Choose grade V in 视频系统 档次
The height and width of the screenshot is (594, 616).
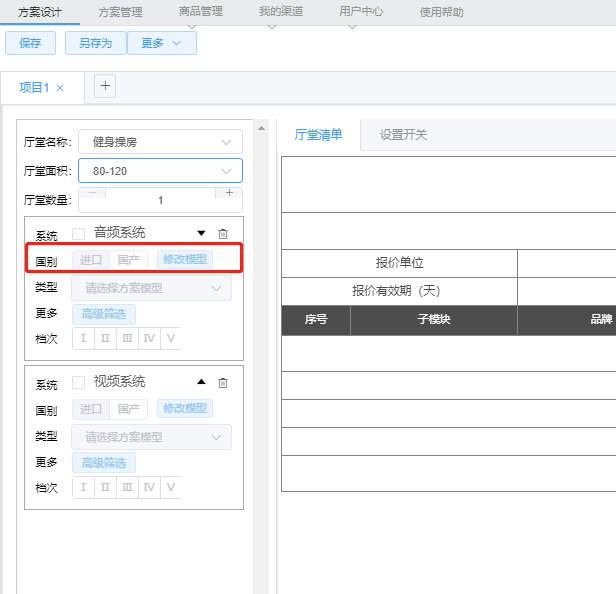click(170, 488)
